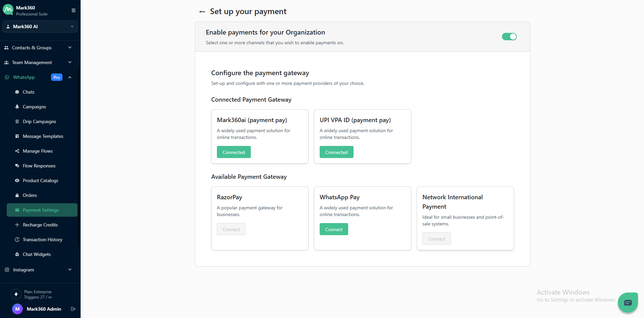
Task: Click the logout icon next to Mark360 Admin
Action: click(73, 309)
